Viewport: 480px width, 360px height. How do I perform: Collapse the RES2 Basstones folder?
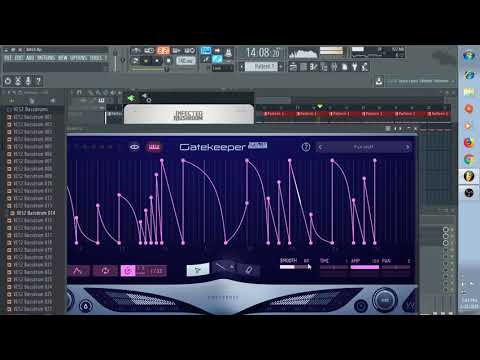(x=31, y=109)
